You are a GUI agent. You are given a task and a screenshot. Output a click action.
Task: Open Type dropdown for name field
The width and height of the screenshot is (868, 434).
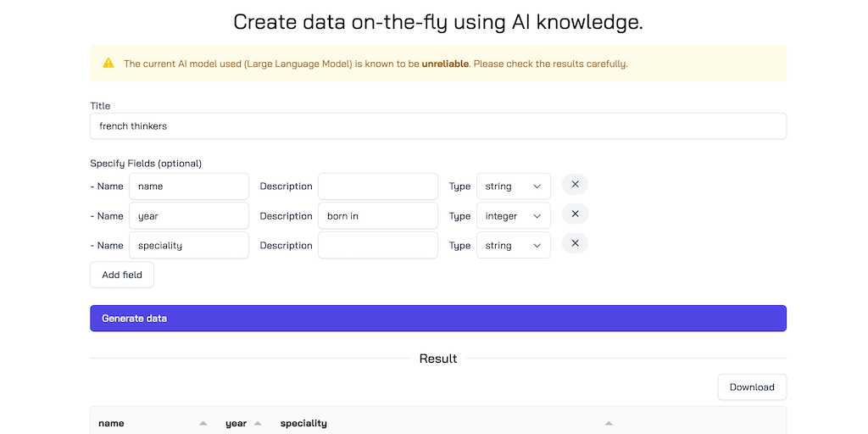pyautogui.click(x=513, y=186)
